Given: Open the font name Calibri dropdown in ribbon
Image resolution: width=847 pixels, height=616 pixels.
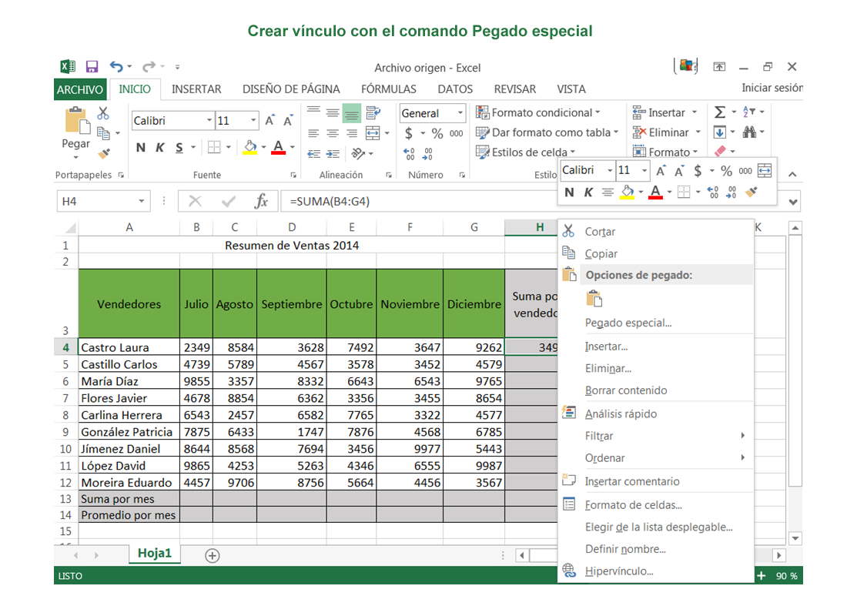Looking at the screenshot, I should point(209,120).
